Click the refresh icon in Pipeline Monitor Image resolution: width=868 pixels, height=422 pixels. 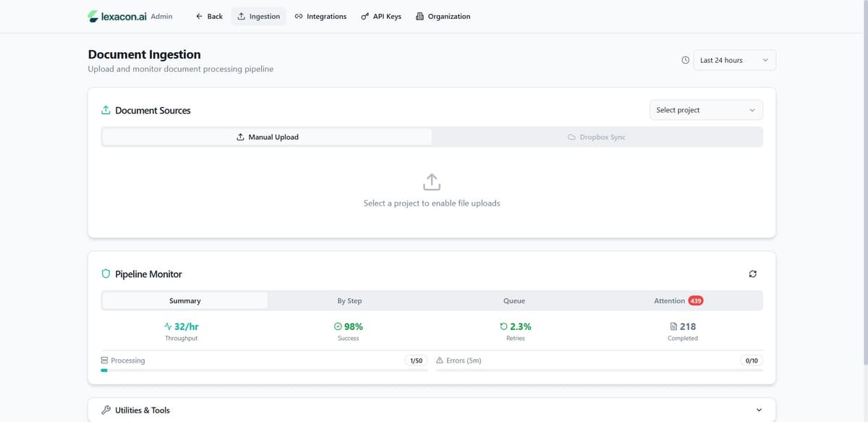[x=752, y=274]
